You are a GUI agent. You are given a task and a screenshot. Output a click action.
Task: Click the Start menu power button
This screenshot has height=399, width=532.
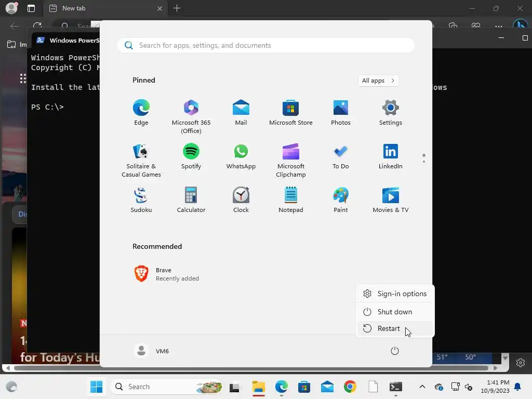point(395,351)
